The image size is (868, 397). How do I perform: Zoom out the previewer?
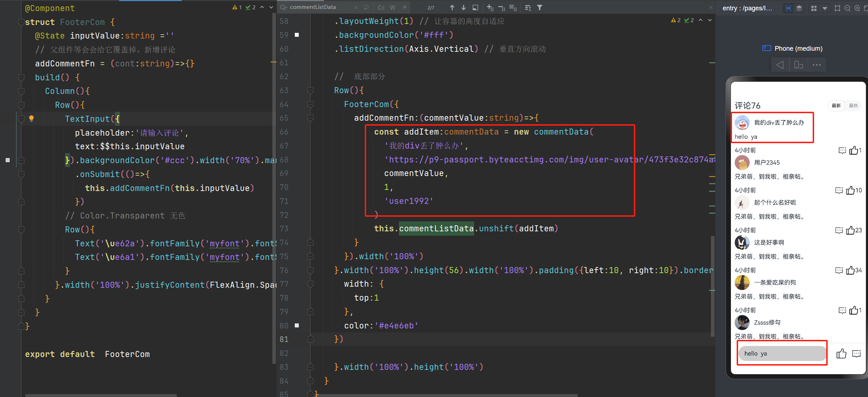click(x=847, y=8)
